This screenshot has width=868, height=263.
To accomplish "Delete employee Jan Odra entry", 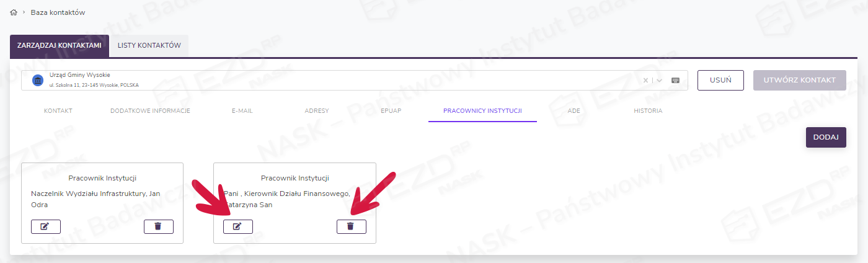I will 158,226.
